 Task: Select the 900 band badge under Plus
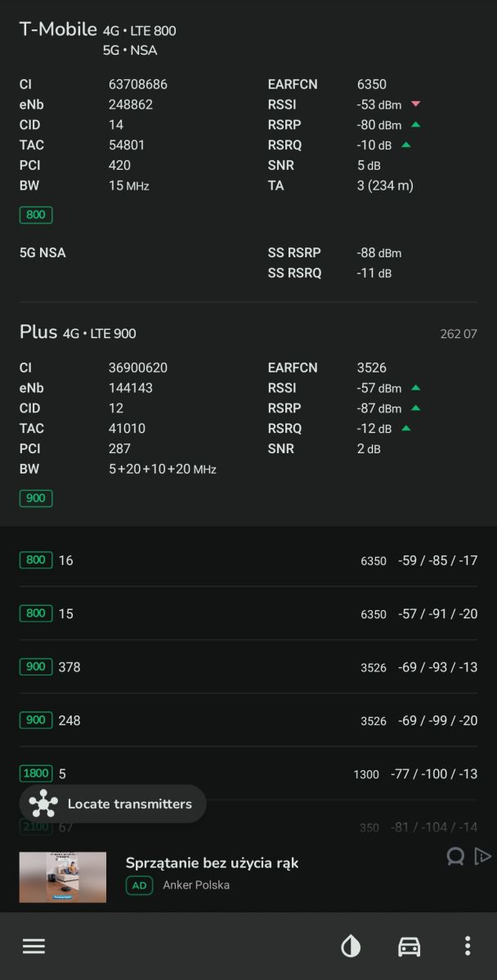tap(36, 498)
